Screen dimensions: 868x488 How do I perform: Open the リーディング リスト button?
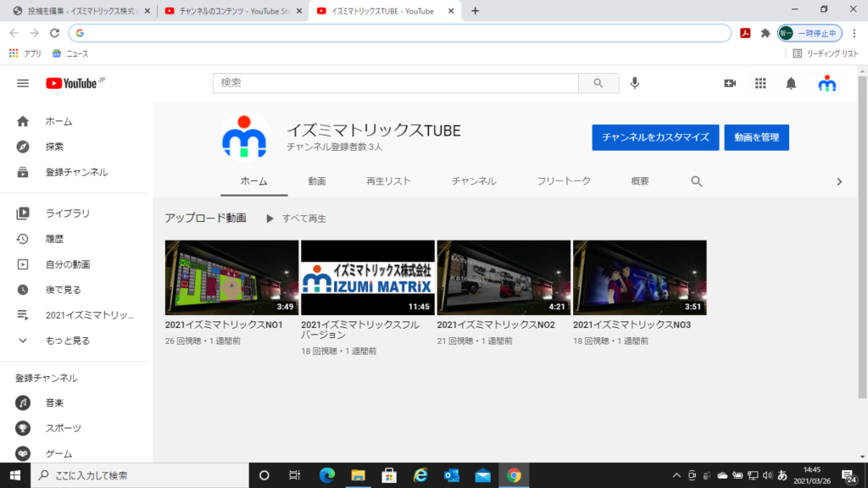pyautogui.click(x=826, y=53)
